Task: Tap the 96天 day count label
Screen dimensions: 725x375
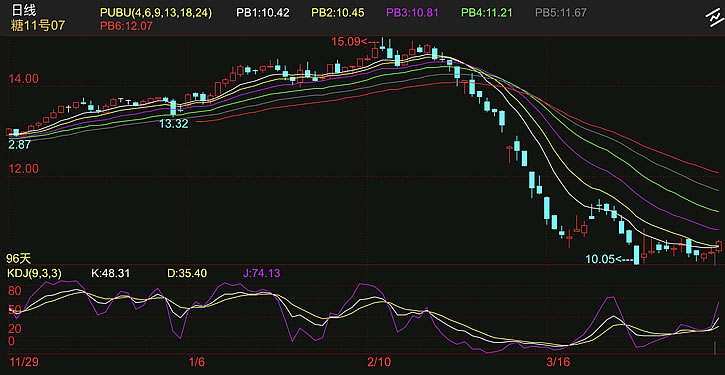Action: (x=16, y=258)
